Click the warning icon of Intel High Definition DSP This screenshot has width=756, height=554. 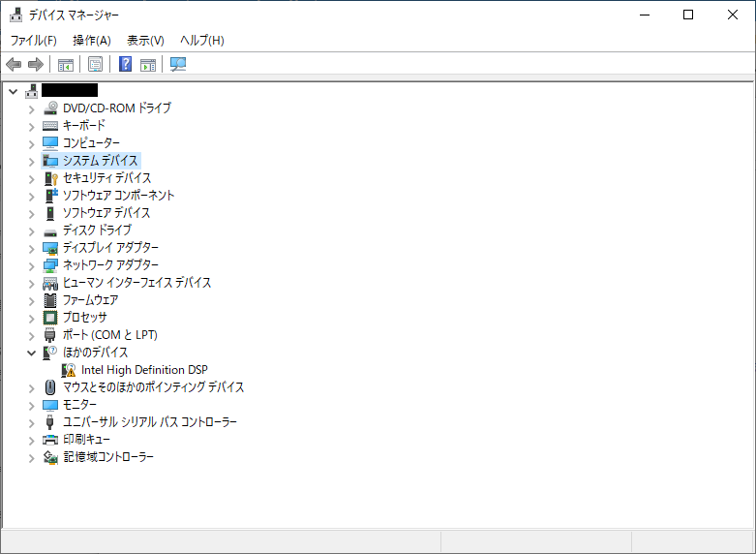coord(69,370)
